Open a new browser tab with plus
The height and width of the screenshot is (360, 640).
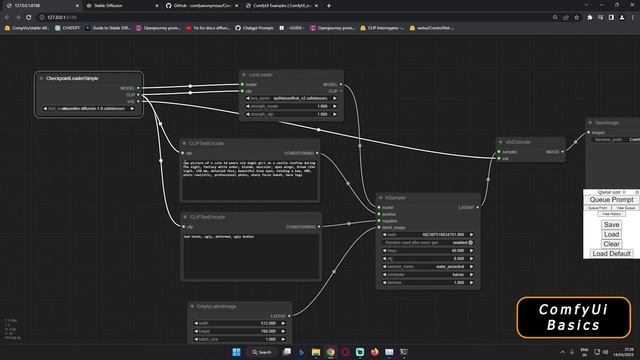[x=329, y=6]
